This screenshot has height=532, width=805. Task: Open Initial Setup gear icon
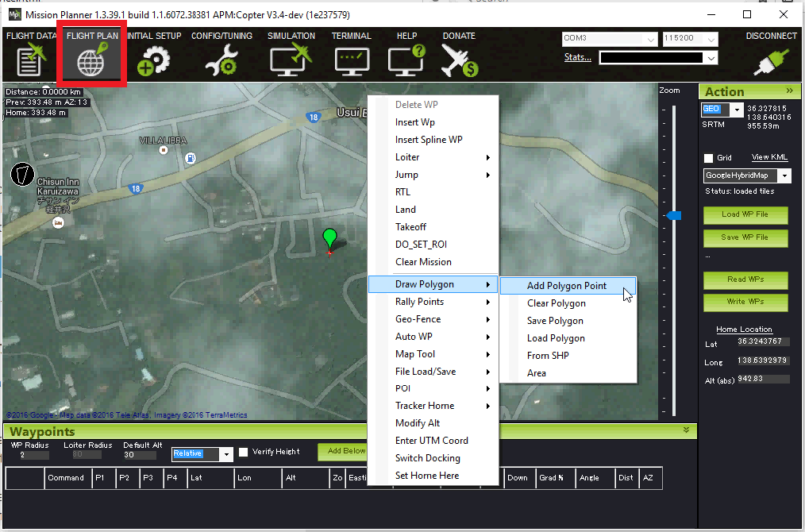tap(153, 60)
